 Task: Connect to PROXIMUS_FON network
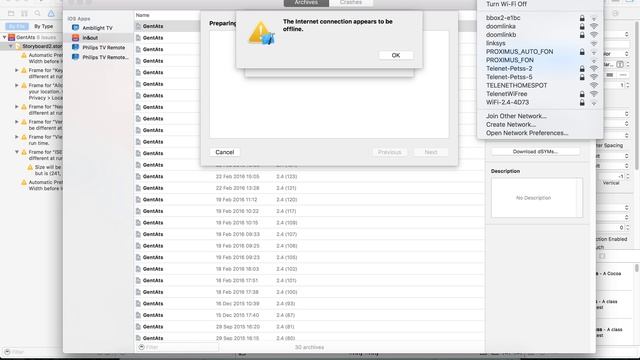click(x=540, y=60)
